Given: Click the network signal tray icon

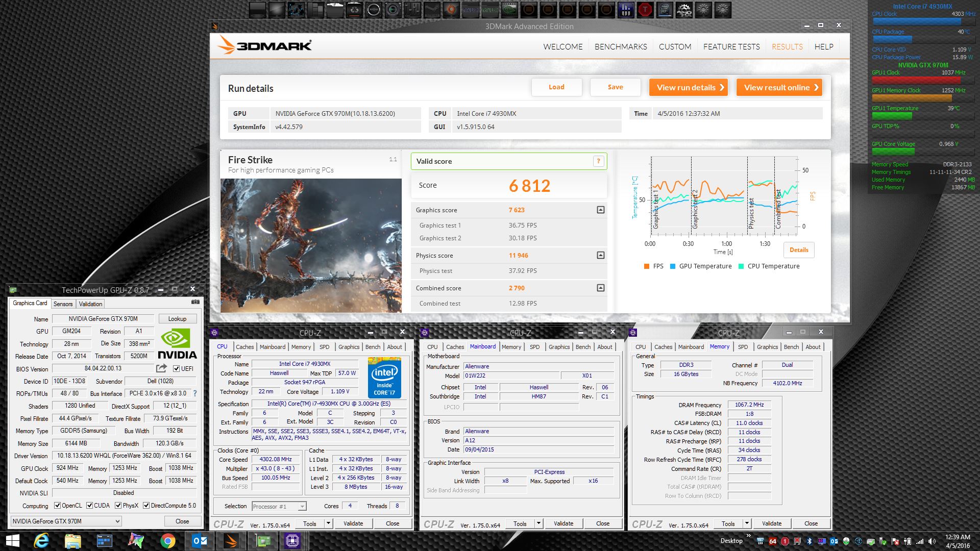Looking at the screenshot, I should pyautogui.click(x=920, y=541).
